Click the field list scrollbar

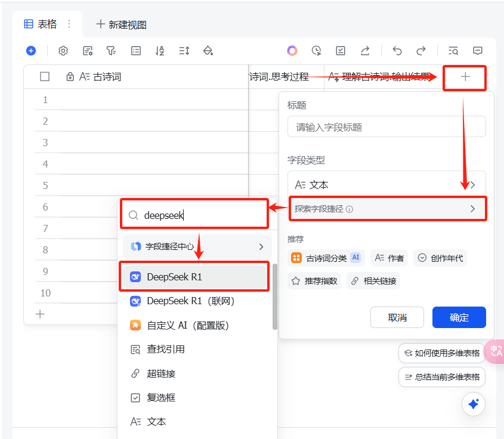[275, 296]
